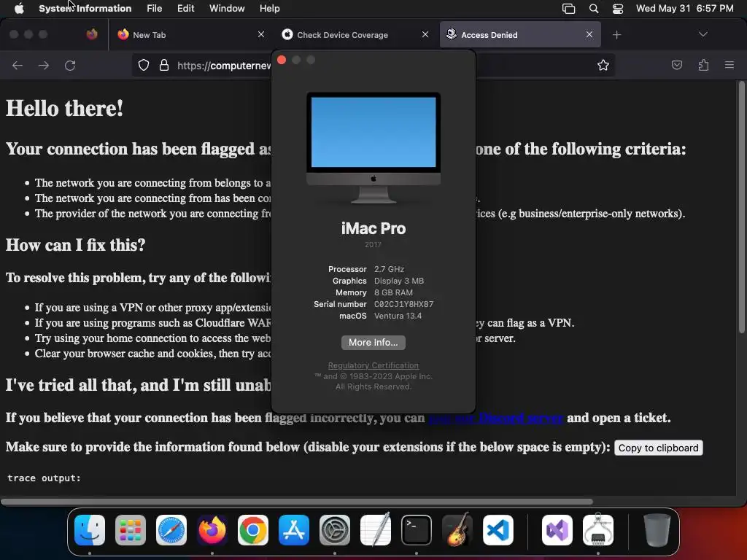Open System Settings from the Dock
The height and width of the screenshot is (560, 747).
click(x=334, y=530)
